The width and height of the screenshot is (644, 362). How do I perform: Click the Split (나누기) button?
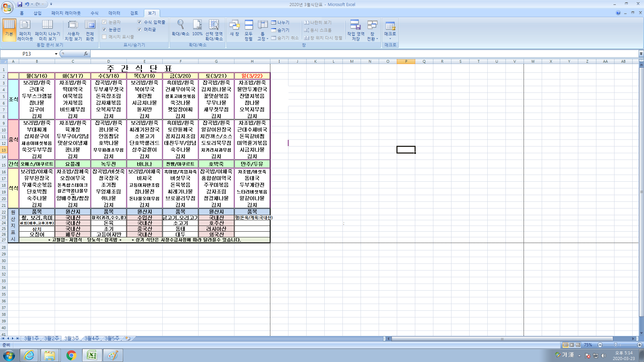[x=280, y=22]
